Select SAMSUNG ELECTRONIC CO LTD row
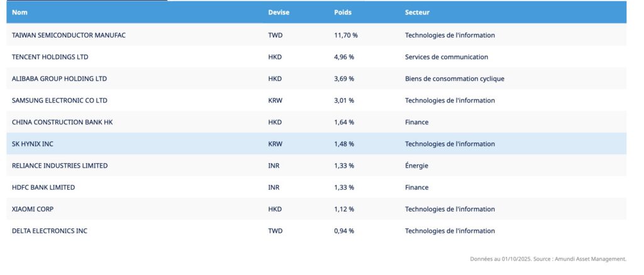 point(316,100)
